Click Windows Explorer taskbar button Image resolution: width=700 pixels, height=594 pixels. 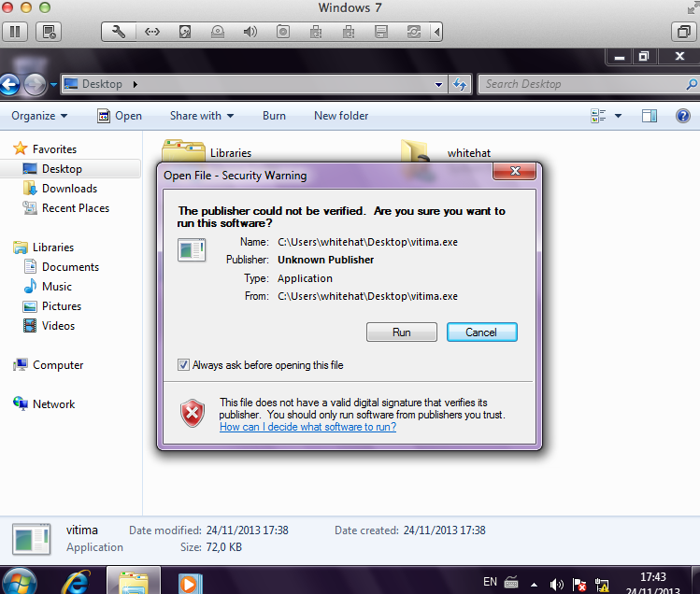click(x=134, y=581)
